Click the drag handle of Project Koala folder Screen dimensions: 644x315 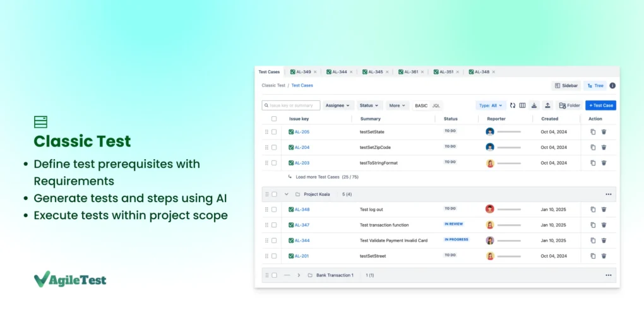pos(266,194)
